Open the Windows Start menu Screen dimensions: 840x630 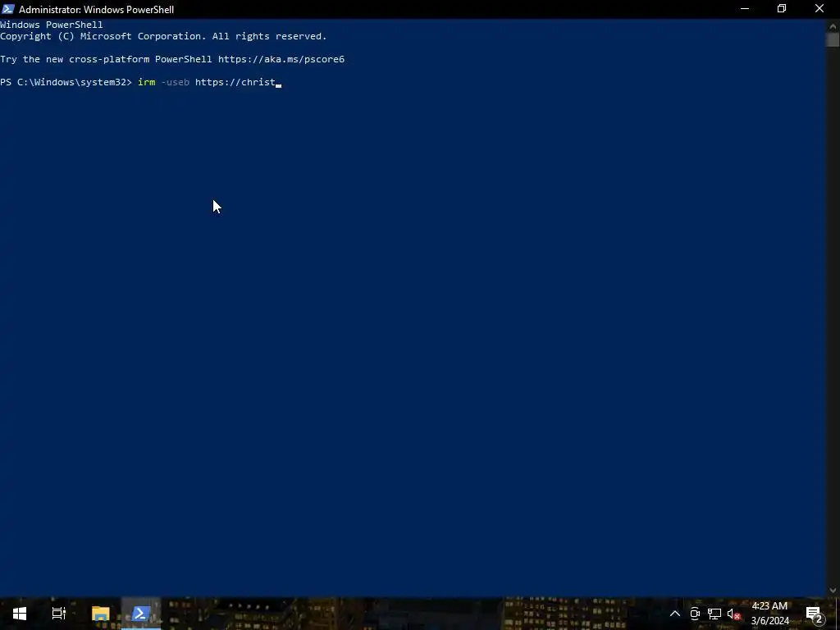pyautogui.click(x=20, y=614)
